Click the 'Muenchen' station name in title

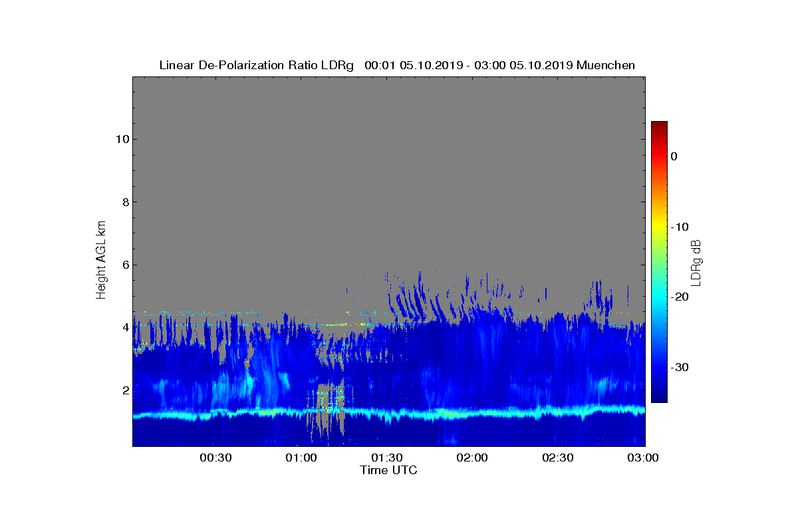pos(606,65)
